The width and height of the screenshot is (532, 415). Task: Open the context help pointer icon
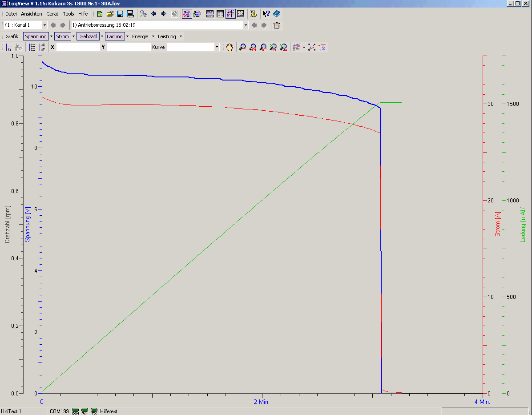point(266,14)
